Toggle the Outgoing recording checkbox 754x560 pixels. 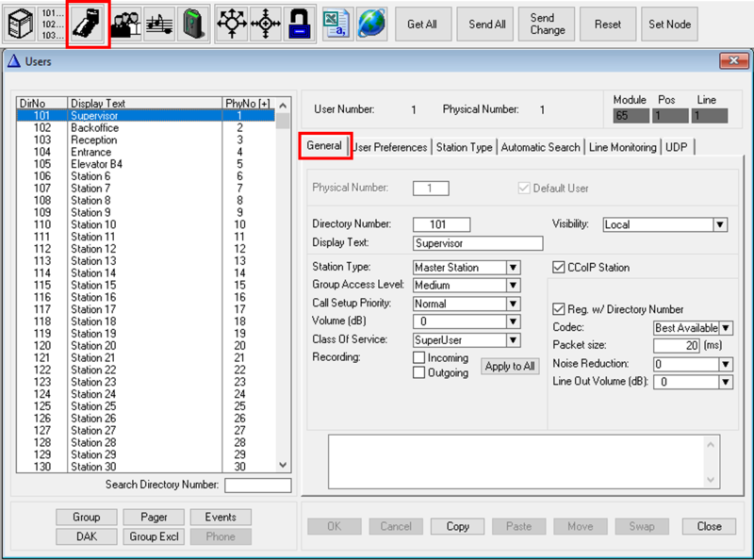coord(418,372)
